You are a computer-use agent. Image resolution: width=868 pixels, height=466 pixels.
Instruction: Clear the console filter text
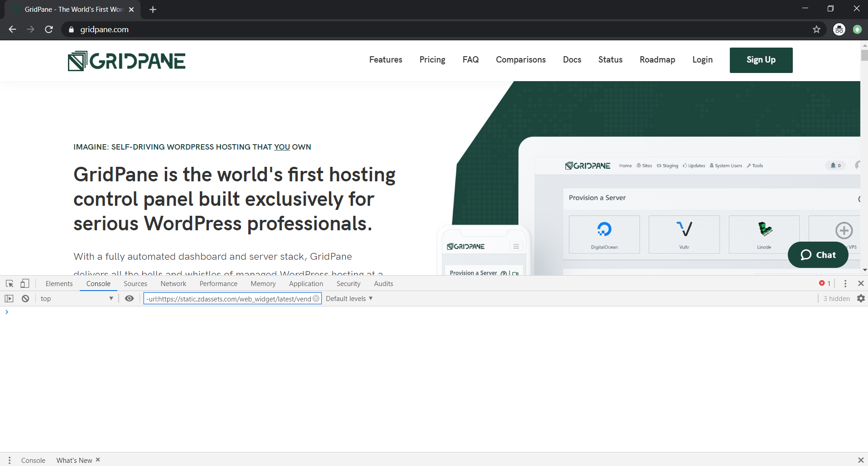[x=316, y=299]
